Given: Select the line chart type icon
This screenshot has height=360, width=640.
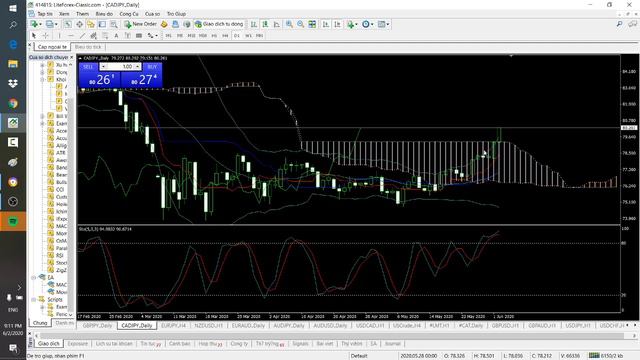Looking at the screenshot, I should coord(277,24).
